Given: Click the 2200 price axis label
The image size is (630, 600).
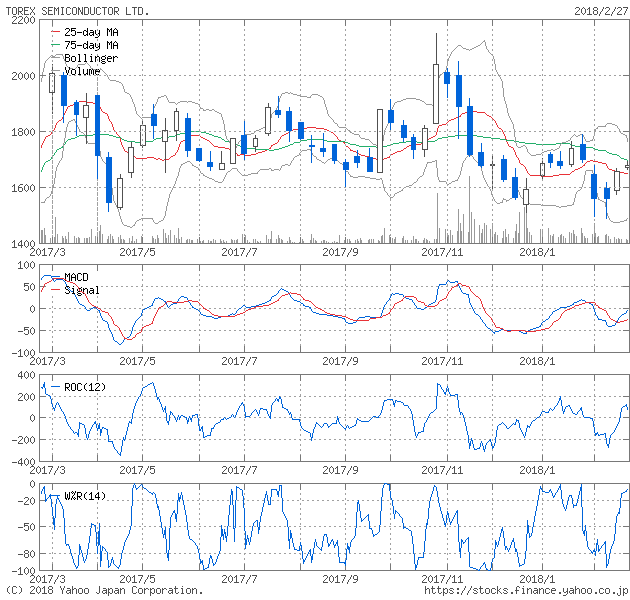Looking at the screenshot, I should (24, 20).
